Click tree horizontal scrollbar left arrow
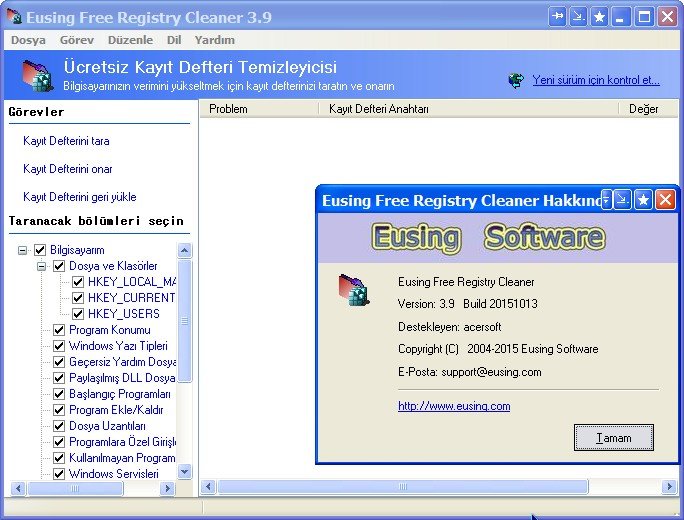This screenshot has width=684, height=520. click(x=18, y=488)
